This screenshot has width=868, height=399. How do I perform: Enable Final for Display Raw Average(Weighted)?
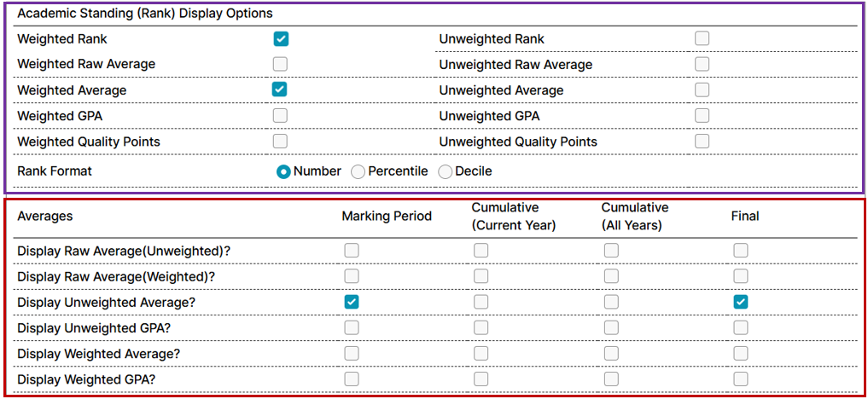coord(741,276)
